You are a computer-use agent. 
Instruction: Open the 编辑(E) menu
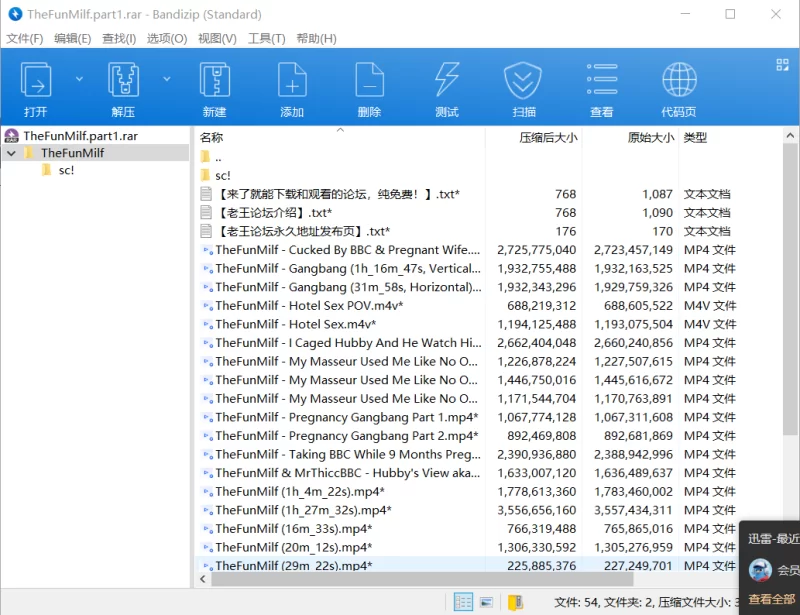tap(72, 39)
